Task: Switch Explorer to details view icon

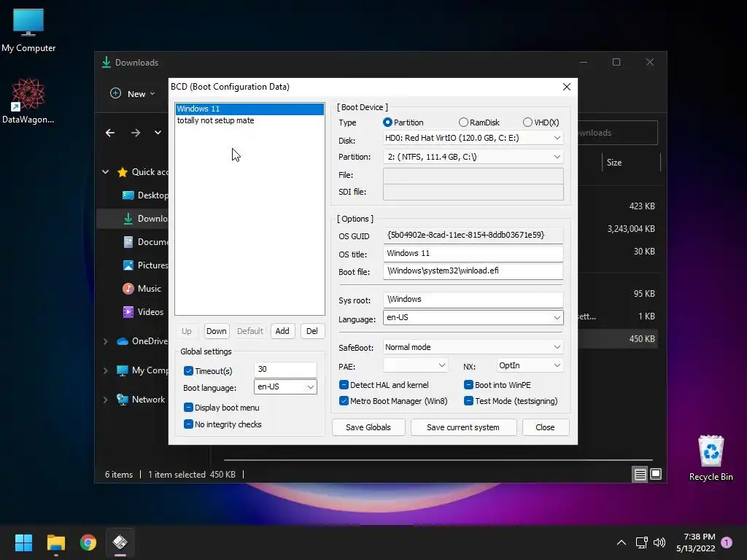Action: pyautogui.click(x=640, y=474)
